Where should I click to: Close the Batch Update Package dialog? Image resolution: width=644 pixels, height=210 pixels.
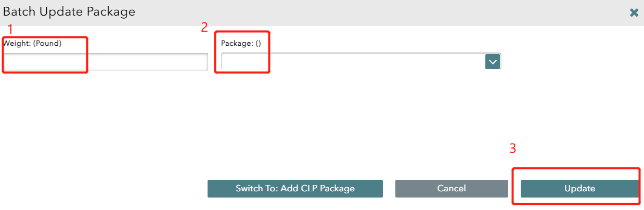[x=634, y=13]
